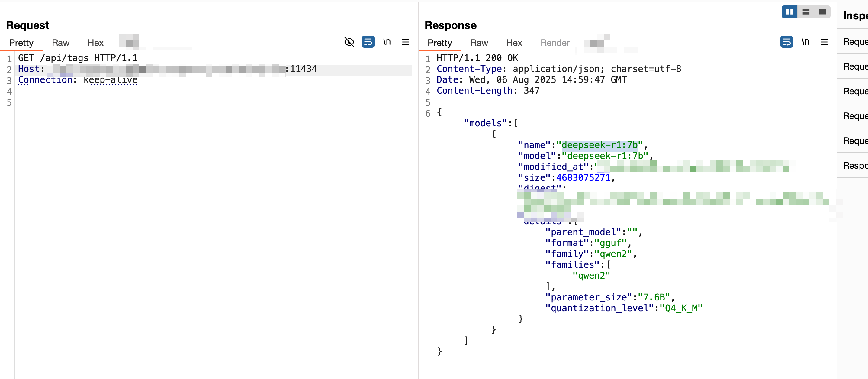This screenshot has width=868, height=379.
Task: Click line number 6 in Response gutter
Action: pyautogui.click(x=428, y=114)
